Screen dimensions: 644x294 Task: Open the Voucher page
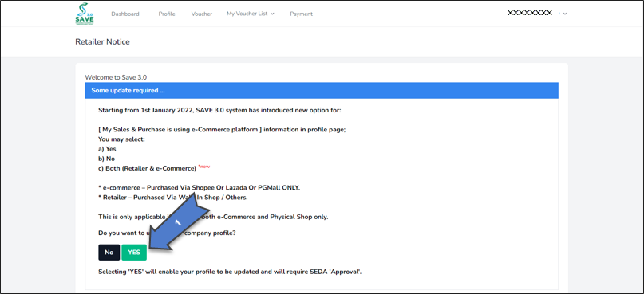(x=202, y=14)
